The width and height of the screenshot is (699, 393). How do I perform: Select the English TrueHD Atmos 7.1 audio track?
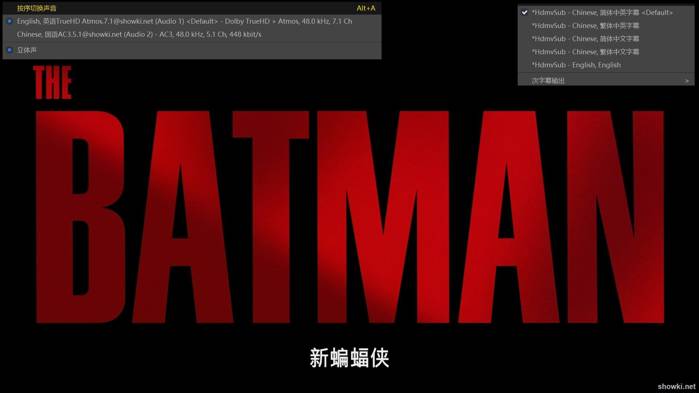(192, 21)
